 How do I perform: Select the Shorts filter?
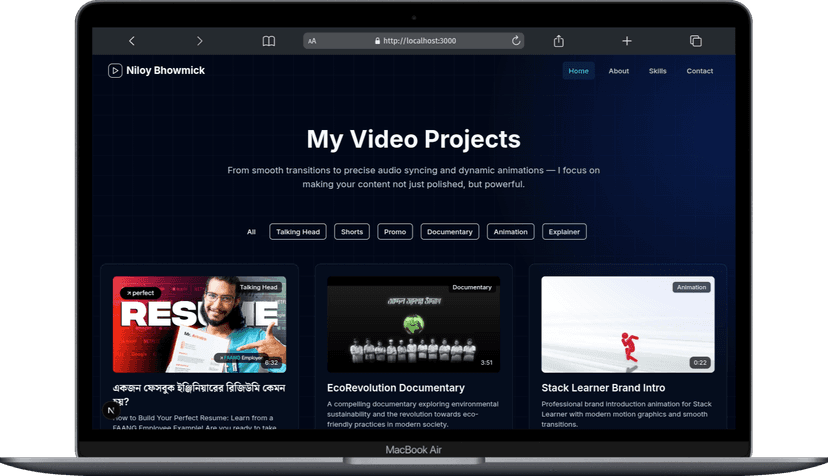pos(352,232)
